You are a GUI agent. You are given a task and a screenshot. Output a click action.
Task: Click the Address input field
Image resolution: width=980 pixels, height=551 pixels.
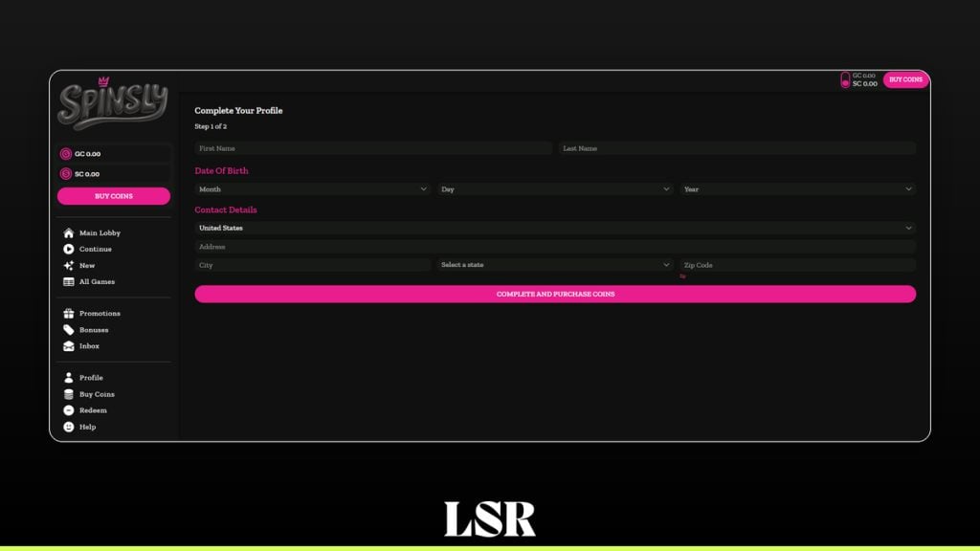555,247
